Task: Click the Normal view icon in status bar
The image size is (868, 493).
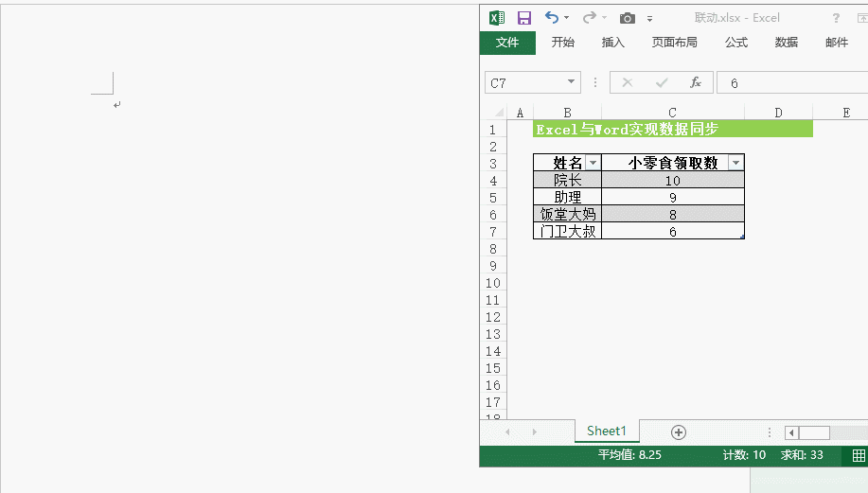Action: pos(859,455)
